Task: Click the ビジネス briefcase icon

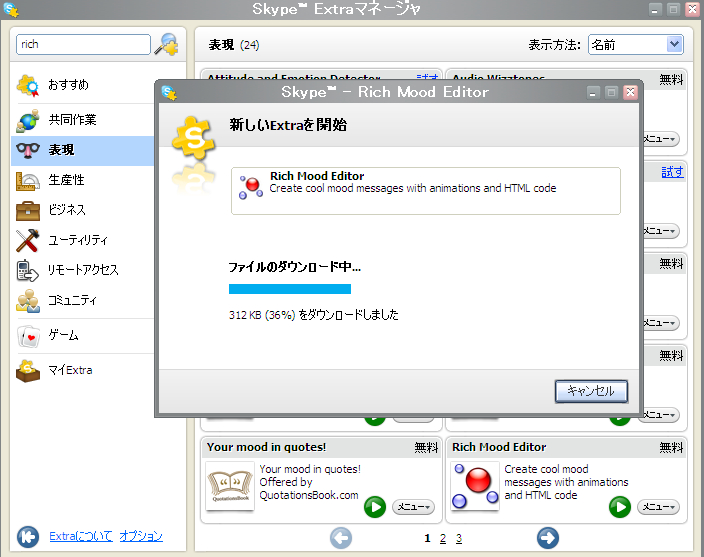Action: (28, 211)
